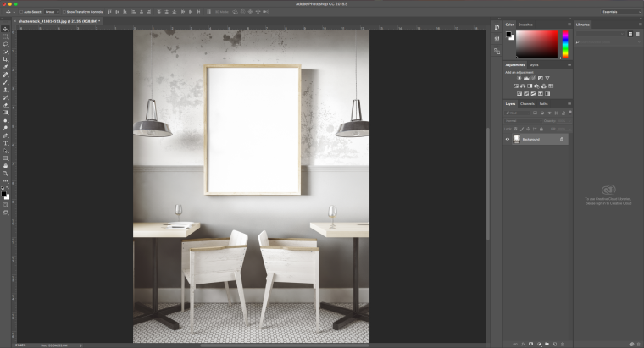Switch to the Paths tab
644x348 pixels.
pos(543,104)
